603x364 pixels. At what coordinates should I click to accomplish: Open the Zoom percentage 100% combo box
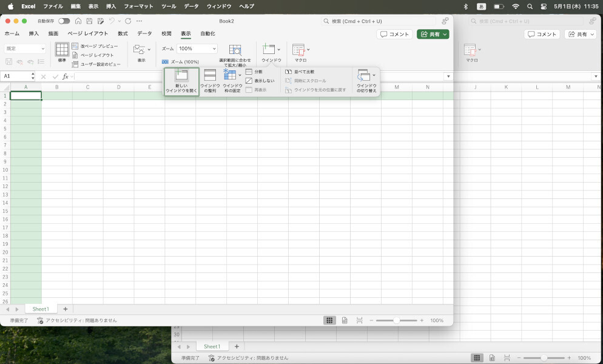[x=197, y=49]
